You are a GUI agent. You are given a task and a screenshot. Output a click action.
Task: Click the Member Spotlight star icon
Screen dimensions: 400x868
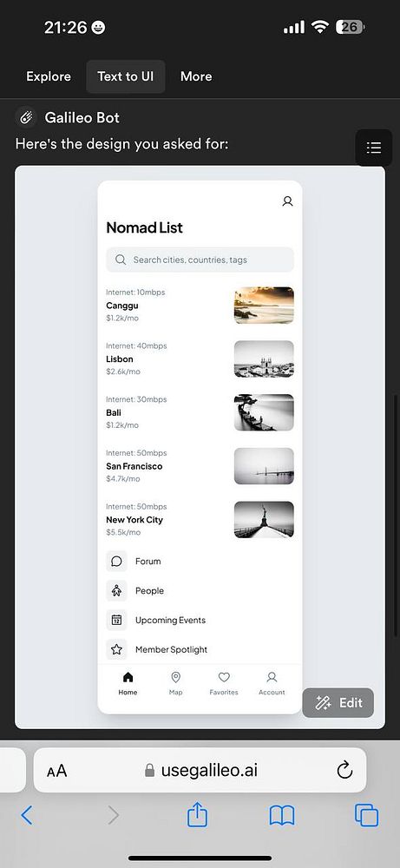click(x=116, y=649)
